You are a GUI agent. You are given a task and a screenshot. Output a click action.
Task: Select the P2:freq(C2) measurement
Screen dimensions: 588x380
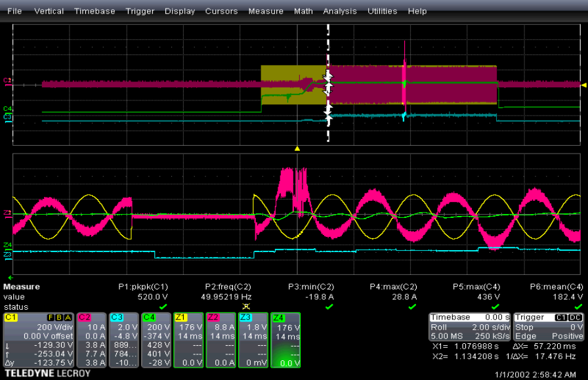(228, 287)
